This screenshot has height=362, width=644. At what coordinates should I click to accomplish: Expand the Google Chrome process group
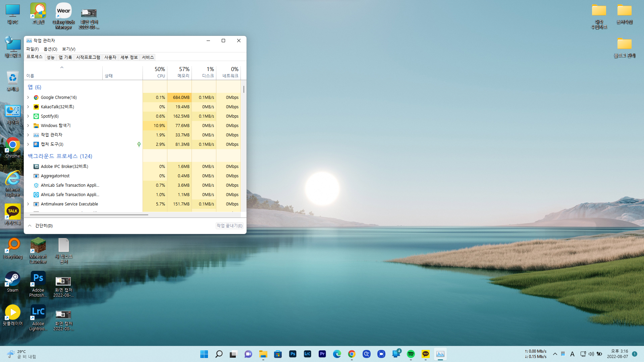tap(28, 98)
